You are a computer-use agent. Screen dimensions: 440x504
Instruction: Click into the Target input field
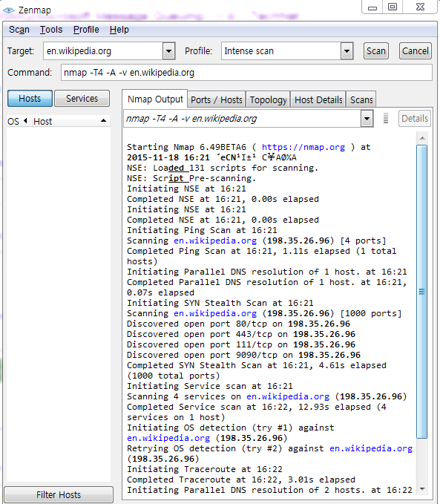point(103,51)
